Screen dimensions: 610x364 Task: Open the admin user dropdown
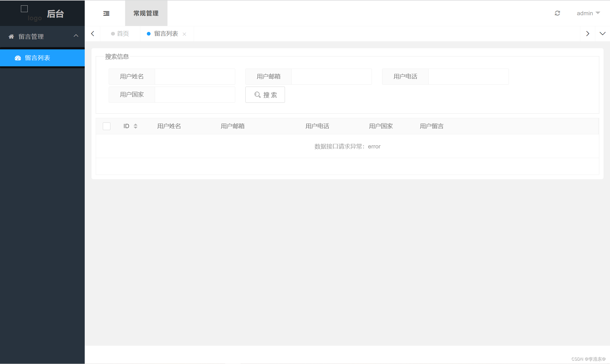tap(588, 13)
